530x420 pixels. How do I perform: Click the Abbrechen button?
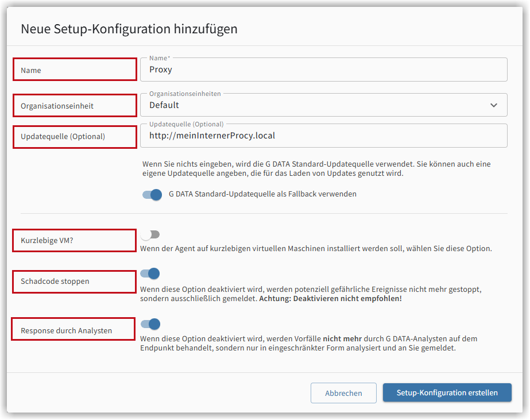coord(343,393)
